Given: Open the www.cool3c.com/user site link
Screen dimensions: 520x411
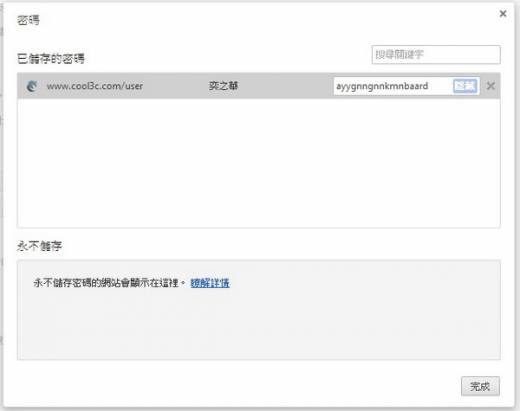Looking at the screenshot, I should (x=95, y=86).
